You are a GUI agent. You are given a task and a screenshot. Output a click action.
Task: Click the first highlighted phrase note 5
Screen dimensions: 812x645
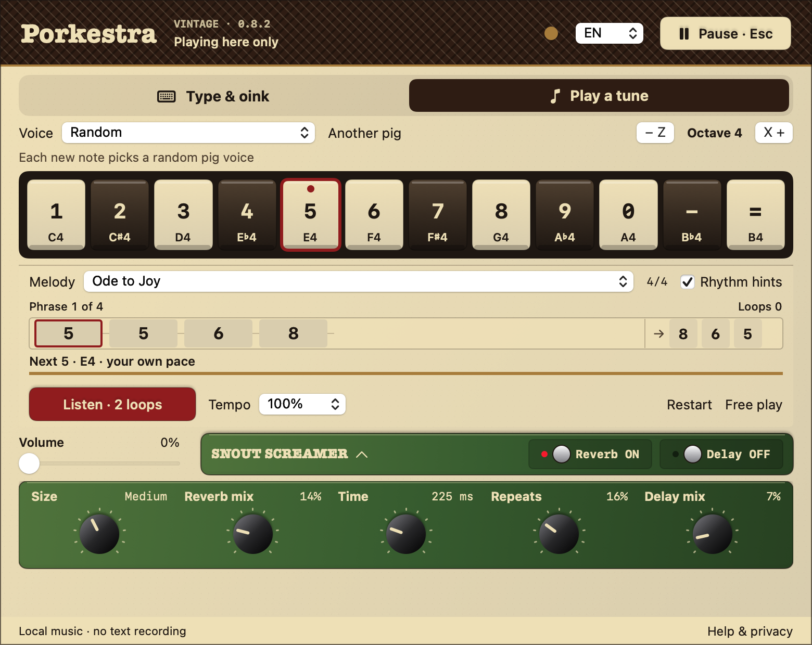tap(68, 333)
